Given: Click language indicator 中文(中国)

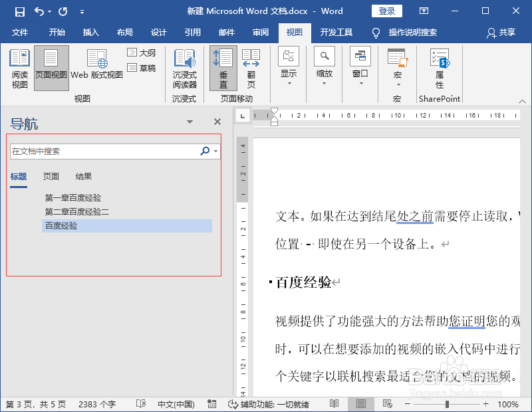Looking at the screenshot, I should tap(176, 404).
